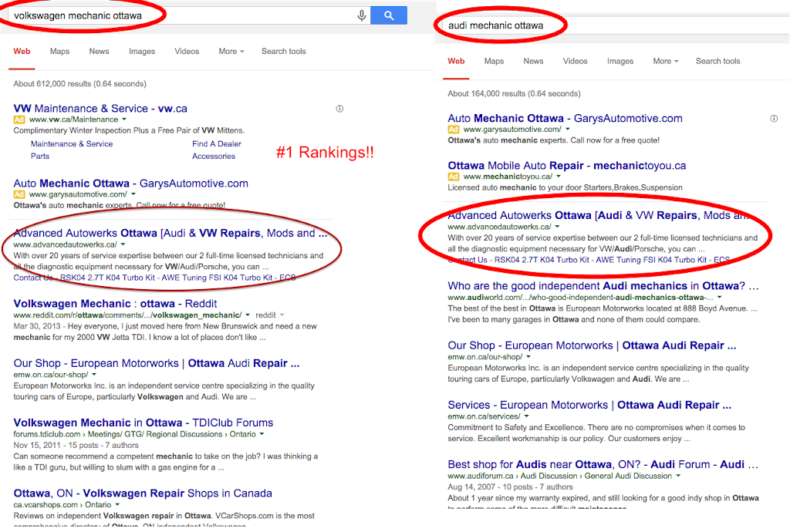
Task: Expand arrow beside emw.on.ca/services/ URL
Action: pyautogui.click(x=526, y=417)
